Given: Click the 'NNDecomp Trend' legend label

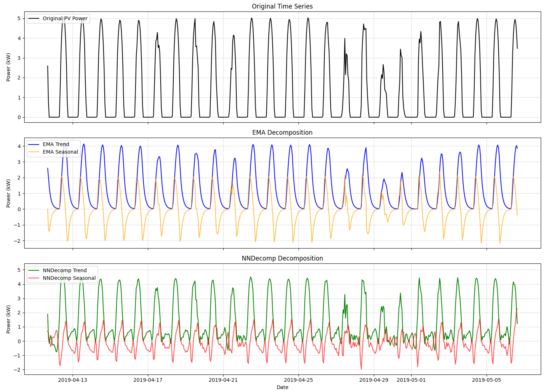Looking at the screenshot, I should 64,270.
